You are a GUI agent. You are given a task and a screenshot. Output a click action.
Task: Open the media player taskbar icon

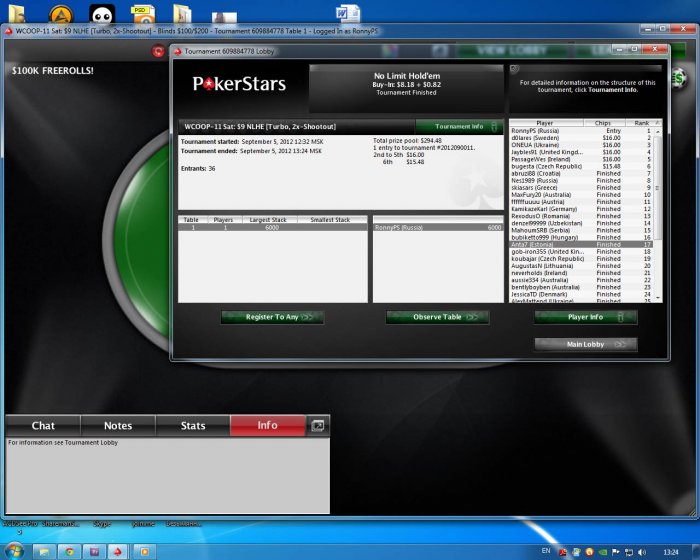[x=145, y=552]
